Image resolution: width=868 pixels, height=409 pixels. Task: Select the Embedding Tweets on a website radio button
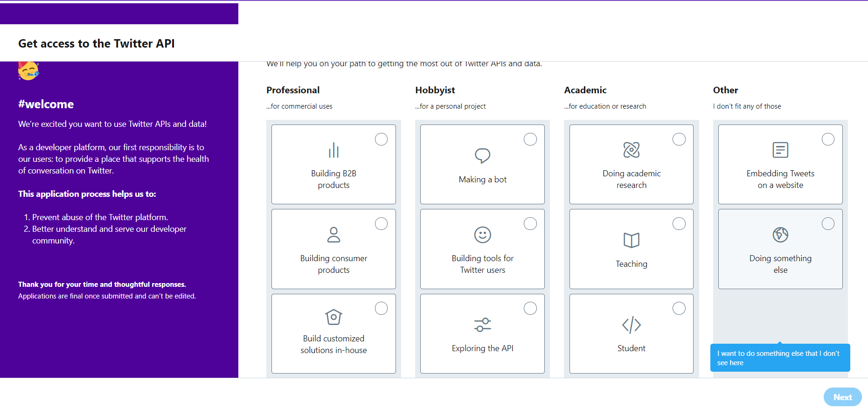coord(828,139)
